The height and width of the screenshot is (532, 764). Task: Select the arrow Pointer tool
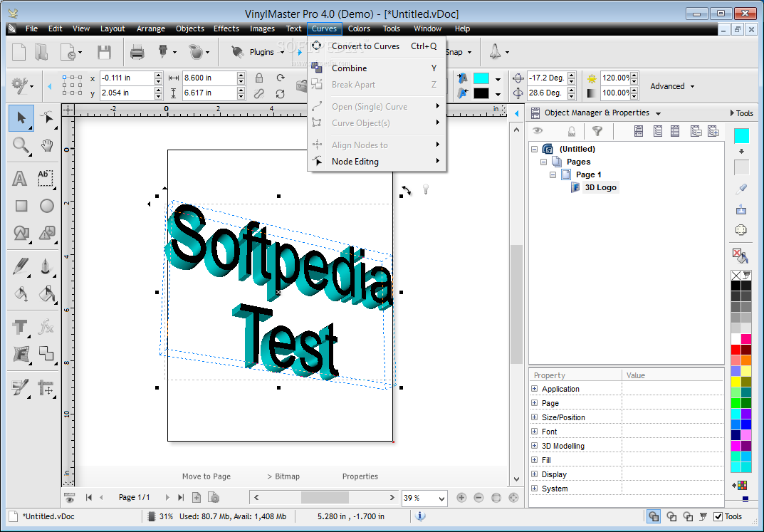coord(21,118)
